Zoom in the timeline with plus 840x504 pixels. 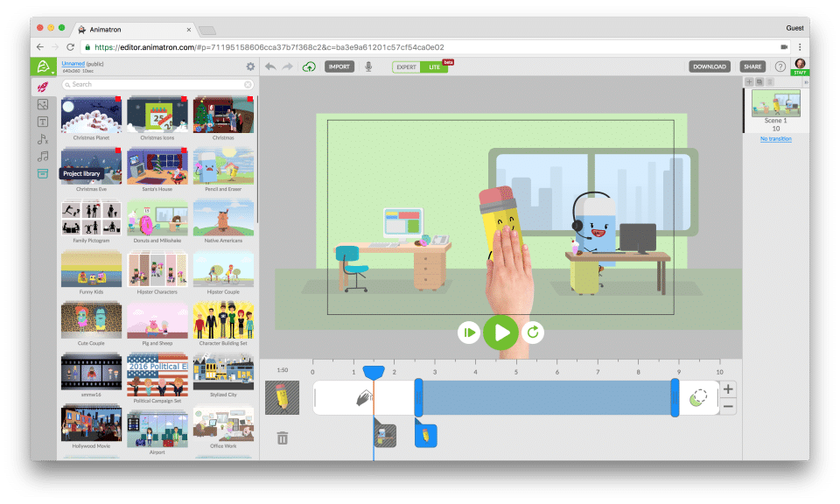[x=727, y=389]
